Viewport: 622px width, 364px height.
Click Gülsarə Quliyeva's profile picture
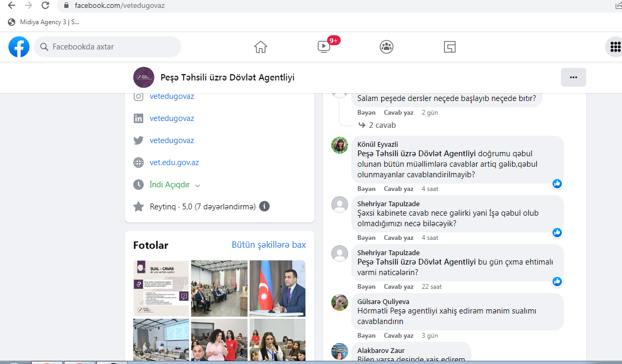click(340, 302)
